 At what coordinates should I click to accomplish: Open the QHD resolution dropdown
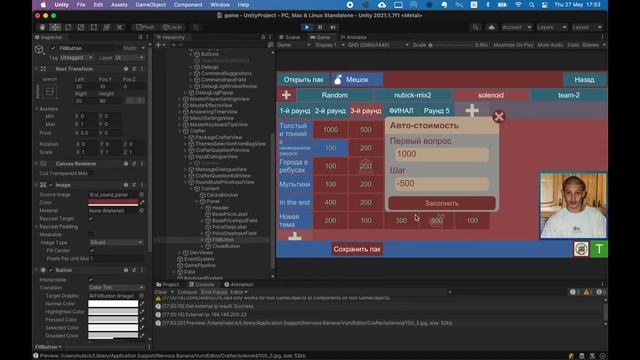coord(378,45)
